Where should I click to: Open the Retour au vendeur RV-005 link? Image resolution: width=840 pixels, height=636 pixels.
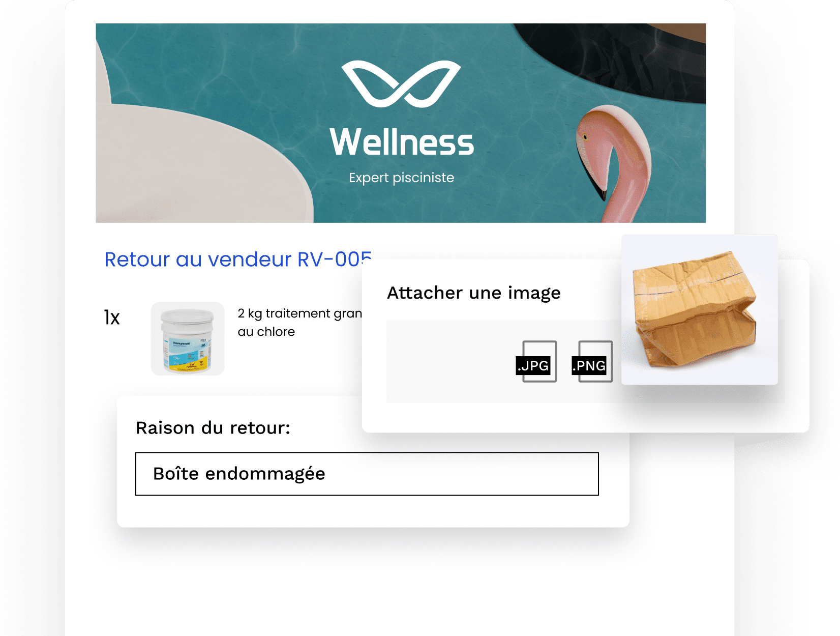pyautogui.click(x=238, y=259)
